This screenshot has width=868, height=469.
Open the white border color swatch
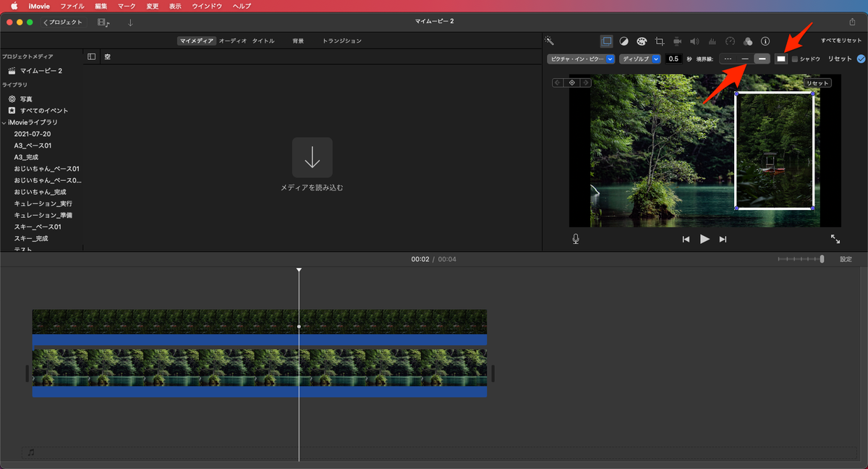coord(781,59)
